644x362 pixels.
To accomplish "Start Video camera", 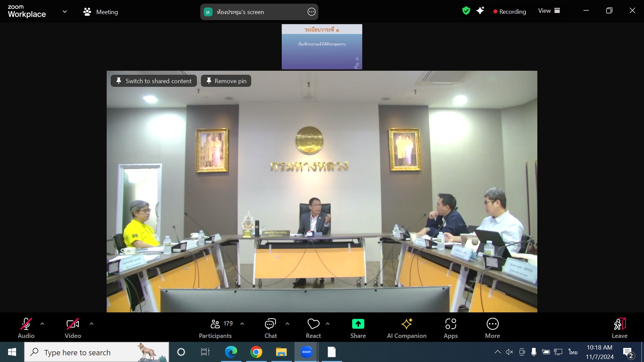I will tap(73, 324).
